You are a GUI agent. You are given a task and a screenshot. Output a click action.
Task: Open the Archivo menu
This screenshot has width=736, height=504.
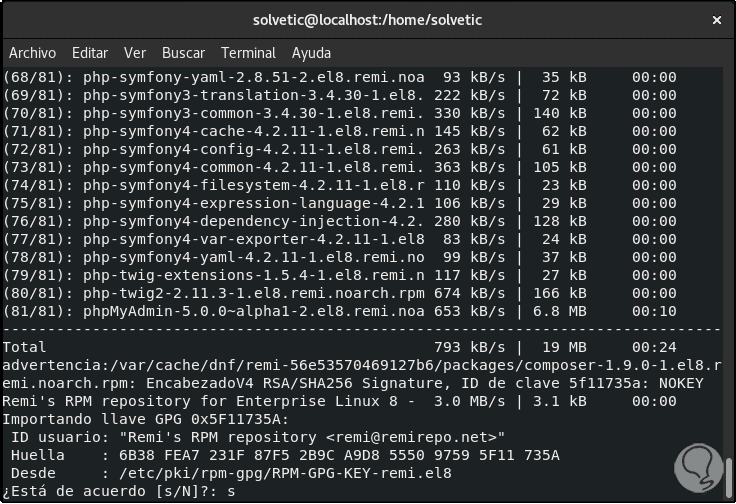click(x=32, y=53)
